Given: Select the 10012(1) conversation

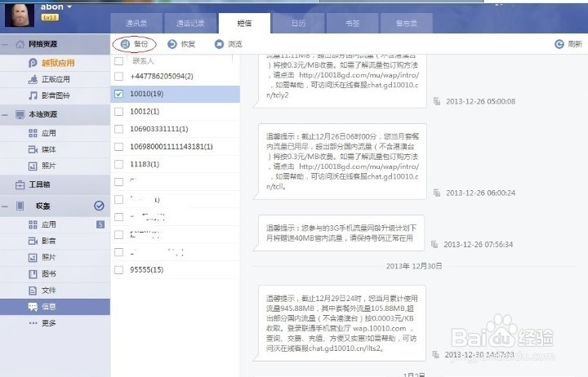Looking at the screenshot, I should (x=175, y=112).
